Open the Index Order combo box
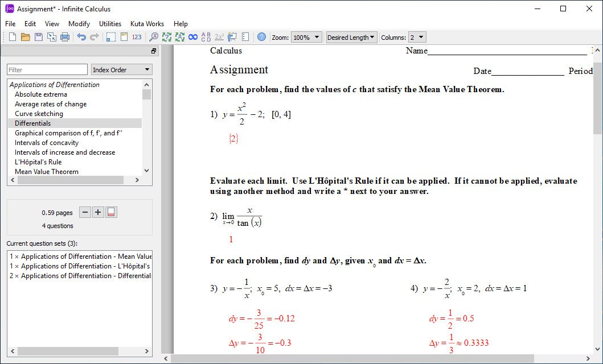Screen dimensions: 603x364 pyautogui.click(x=121, y=69)
